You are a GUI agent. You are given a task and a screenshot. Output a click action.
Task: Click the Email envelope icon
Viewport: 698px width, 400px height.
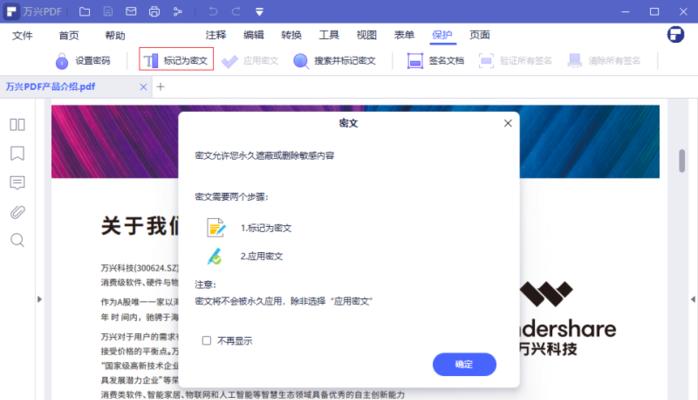tap(131, 12)
